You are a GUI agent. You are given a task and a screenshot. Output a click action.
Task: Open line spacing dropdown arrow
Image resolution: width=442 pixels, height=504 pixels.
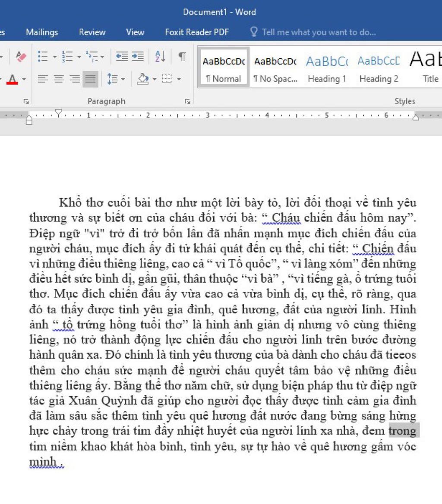(x=123, y=79)
